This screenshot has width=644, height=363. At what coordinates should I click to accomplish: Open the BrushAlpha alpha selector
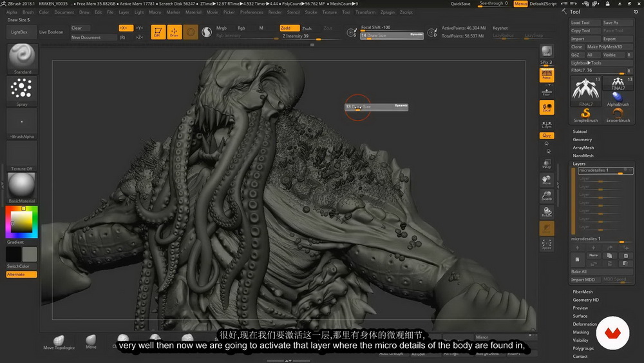pos(22,124)
